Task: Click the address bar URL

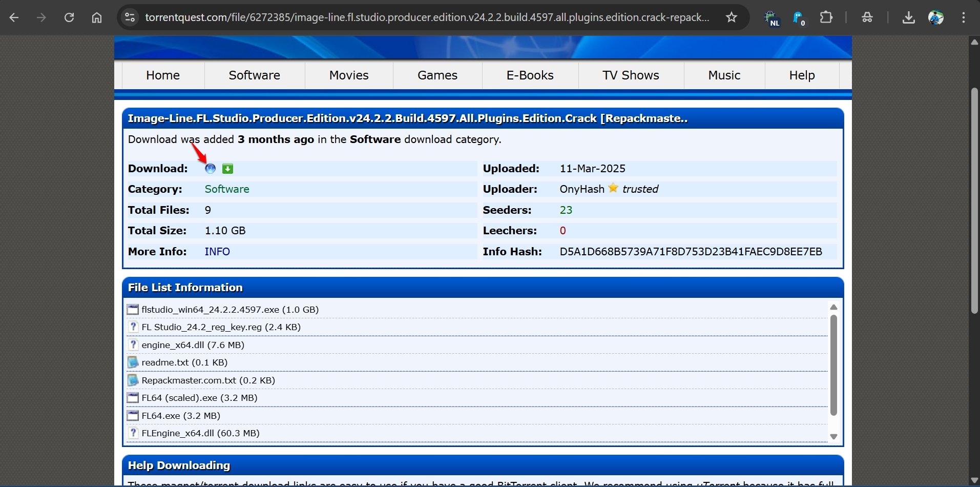Action: pyautogui.click(x=427, y=17)
